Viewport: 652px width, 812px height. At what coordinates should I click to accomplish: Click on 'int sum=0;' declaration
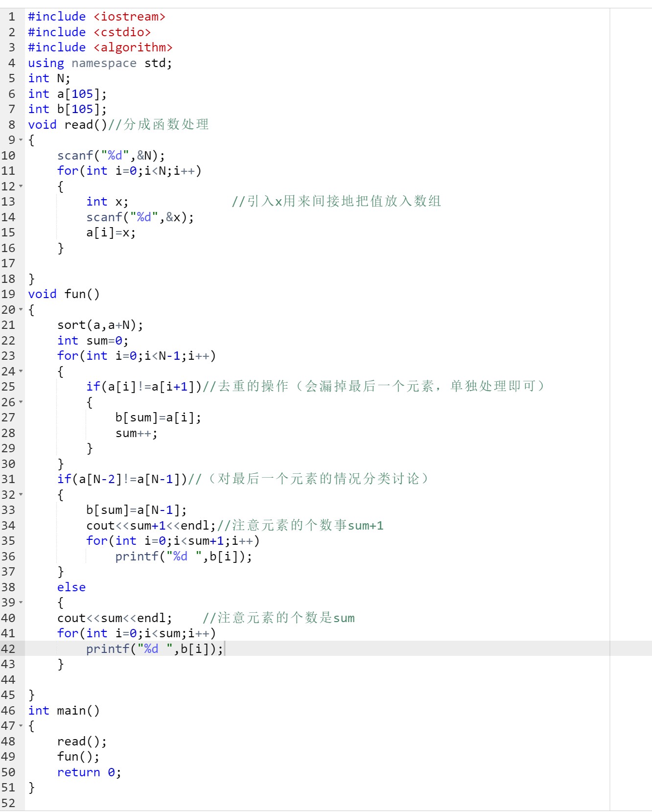click(93, 341)
